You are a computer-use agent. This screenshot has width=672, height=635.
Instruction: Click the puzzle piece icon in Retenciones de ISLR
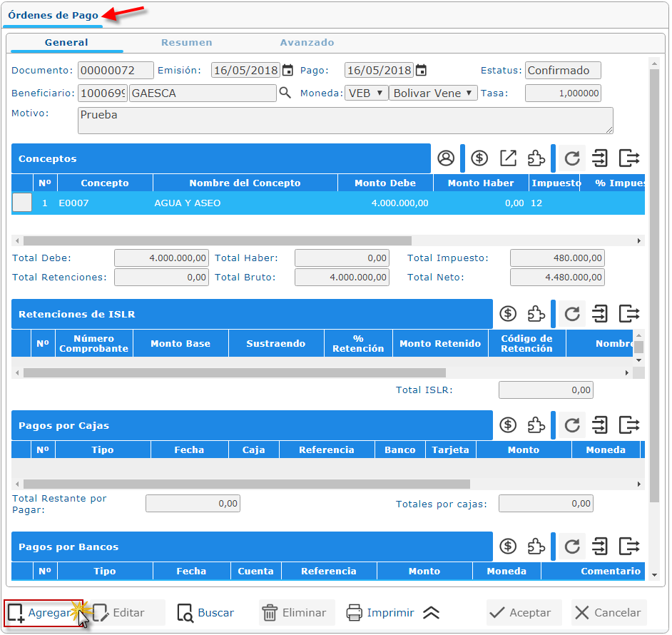(x=536, y=314)
